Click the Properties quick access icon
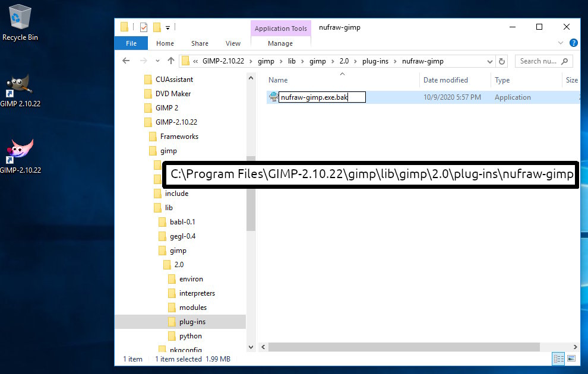The height and width of the screenshot is (374, 588). tap(144, 27)
